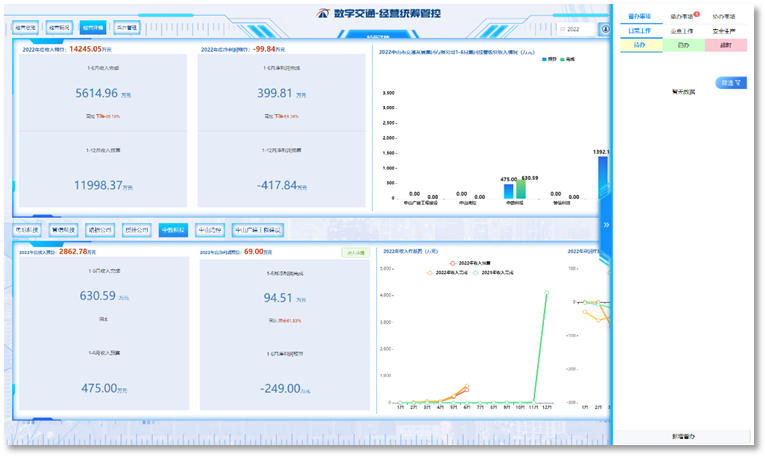Toggle the orange 2022年收入完成 line legend
The height and width of the screenshot is (458, 767).
pyautogui.click(x=447, y=273)
